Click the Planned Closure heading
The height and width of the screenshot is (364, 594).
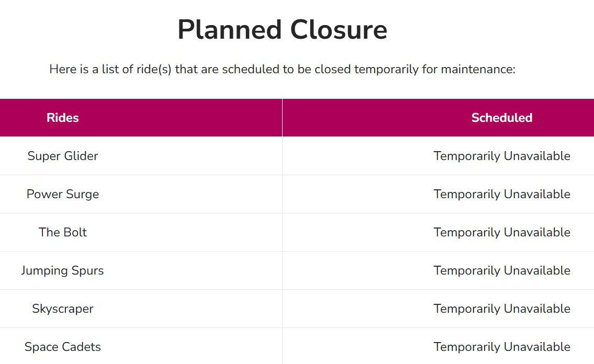click(282, 29)
